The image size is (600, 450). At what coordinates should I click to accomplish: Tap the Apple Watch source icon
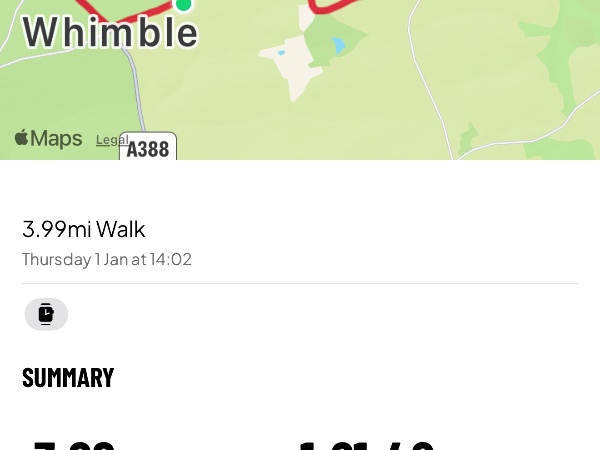pos(46,314)
